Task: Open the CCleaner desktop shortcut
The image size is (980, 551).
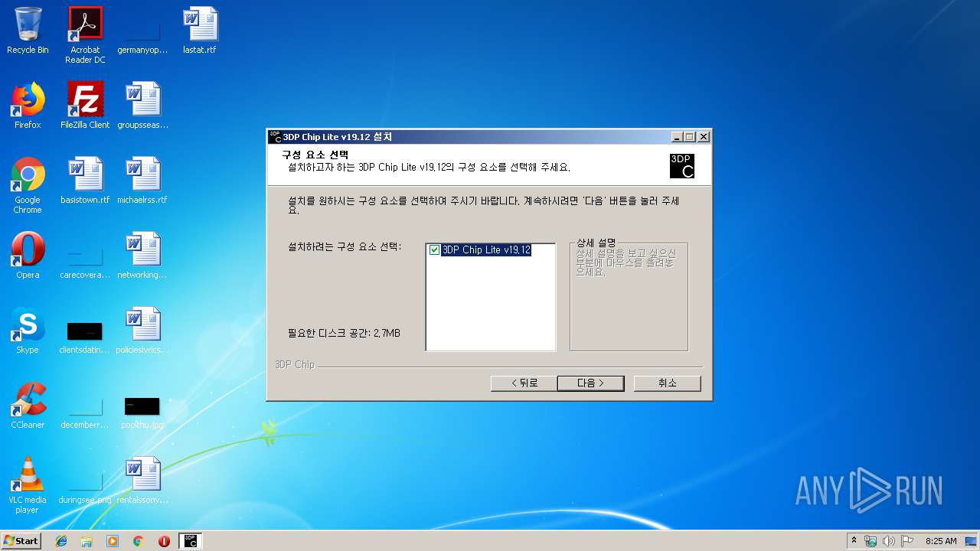Action: tap(28, 406)
